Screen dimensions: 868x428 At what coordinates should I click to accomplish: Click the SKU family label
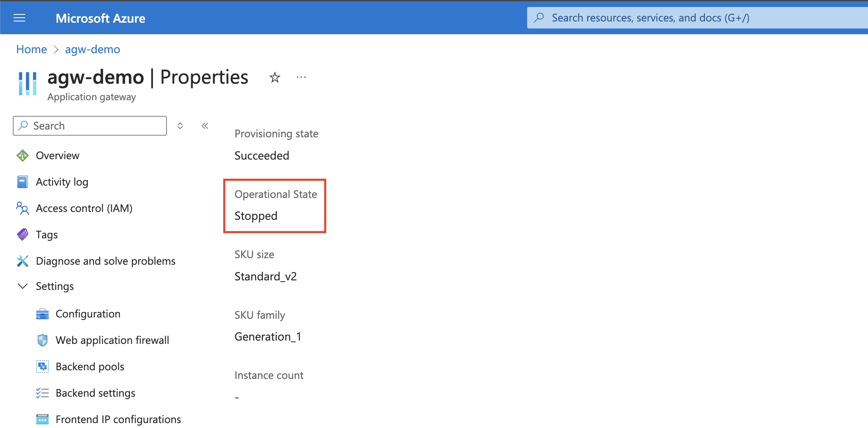pos(260,315)
